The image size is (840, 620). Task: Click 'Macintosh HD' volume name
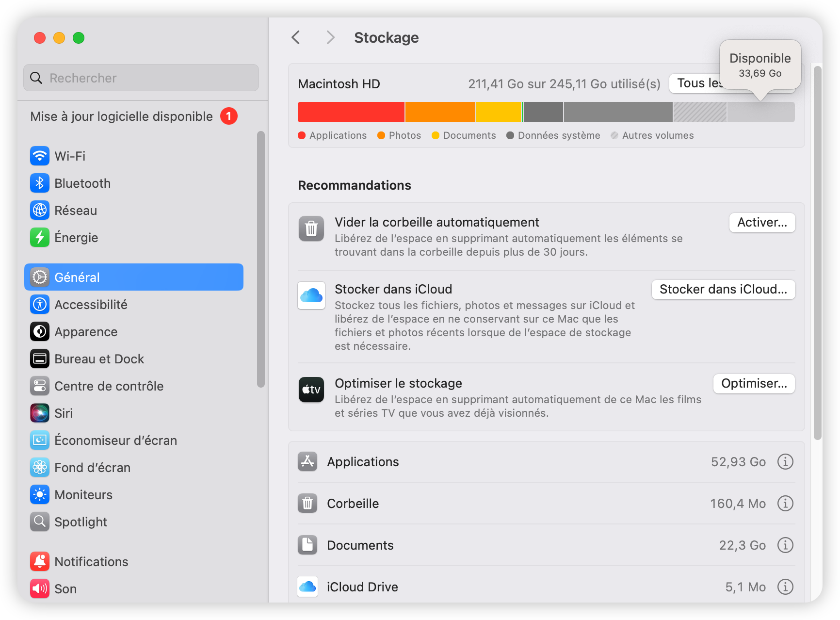tap(339, 84)
